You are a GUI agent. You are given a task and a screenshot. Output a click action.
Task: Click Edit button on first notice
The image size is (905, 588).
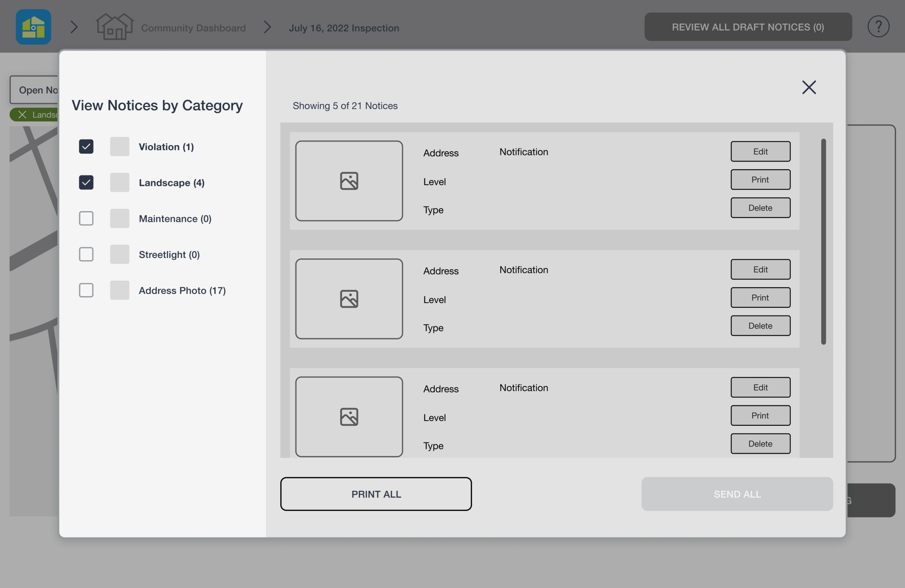760,150
